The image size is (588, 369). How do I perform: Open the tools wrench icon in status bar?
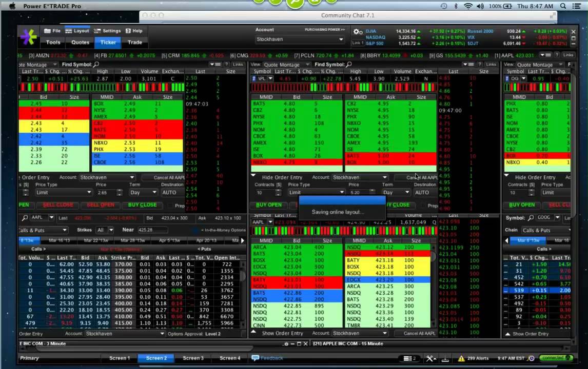[x=430, y=358]
